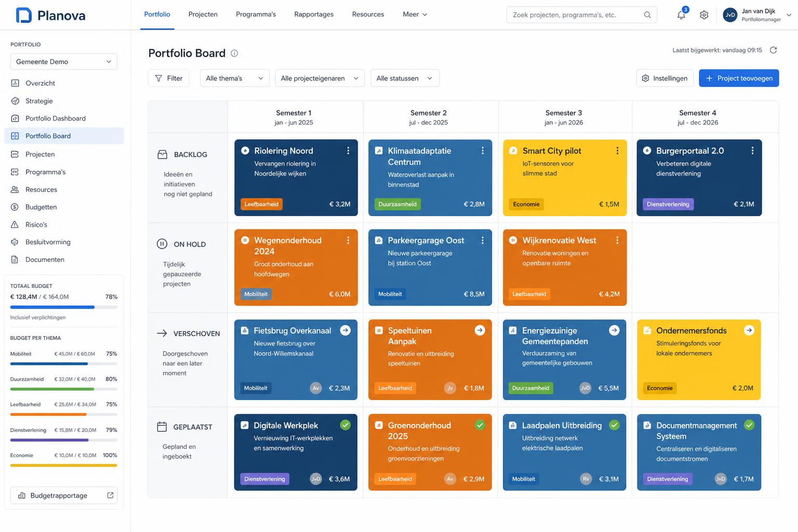Open kebab menu on Wegenonderhoud 2024 card
The height and width of the screenshot is (532, 798).
(x=348, y=241)
